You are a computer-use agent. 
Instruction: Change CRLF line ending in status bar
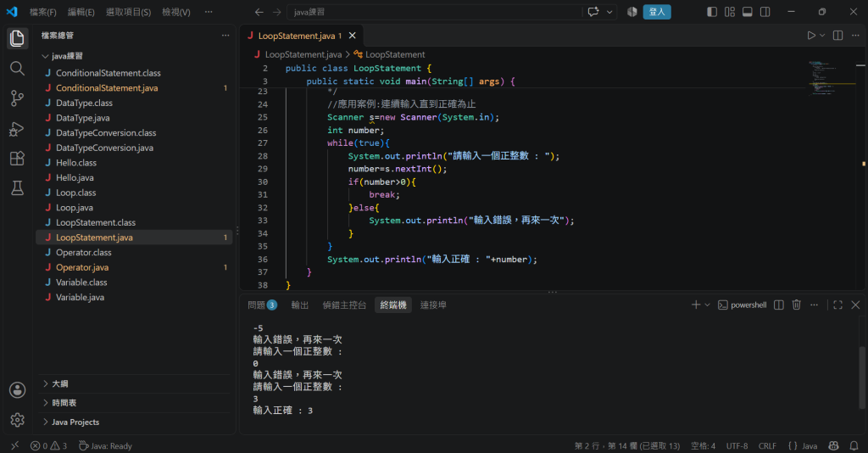tap(767, 446)
